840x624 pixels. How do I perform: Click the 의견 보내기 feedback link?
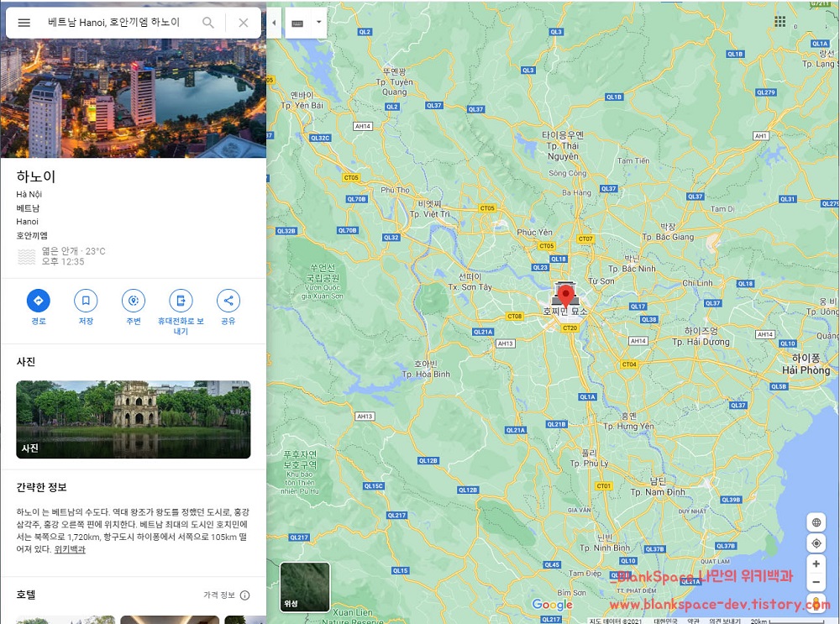click(x=725, y=621)
